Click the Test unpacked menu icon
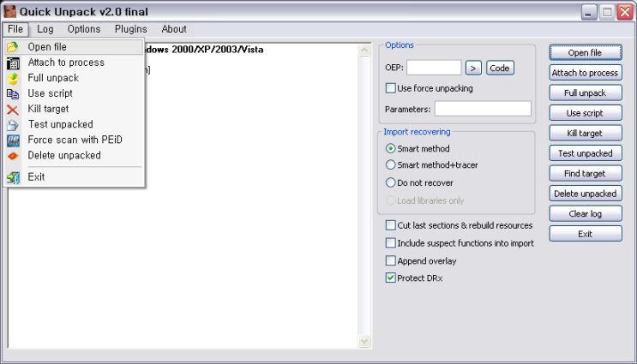The image size is (637, 364). (x=13, y=124)
